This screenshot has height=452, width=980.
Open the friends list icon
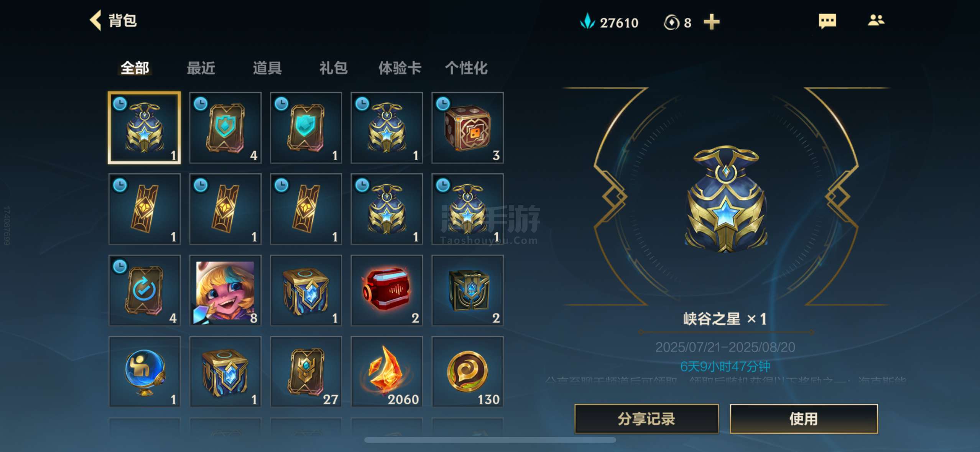(x=876, y=20)
